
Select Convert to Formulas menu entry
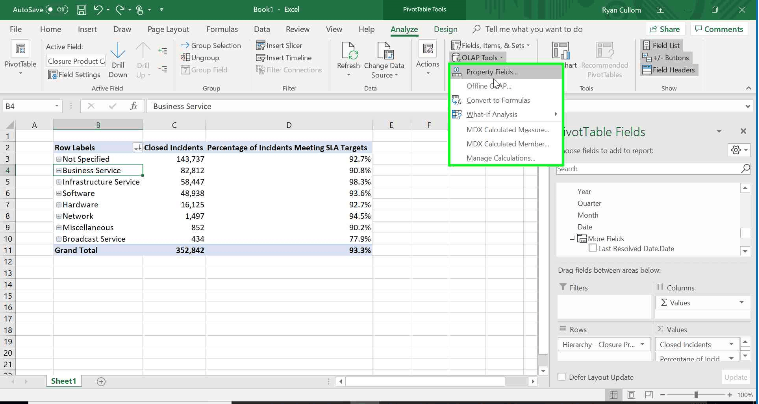point(498,101)
